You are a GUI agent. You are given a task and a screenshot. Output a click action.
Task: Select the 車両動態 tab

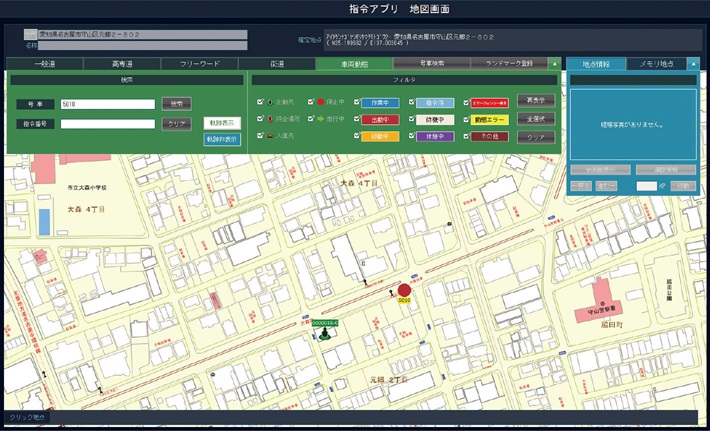click(355, 64)
